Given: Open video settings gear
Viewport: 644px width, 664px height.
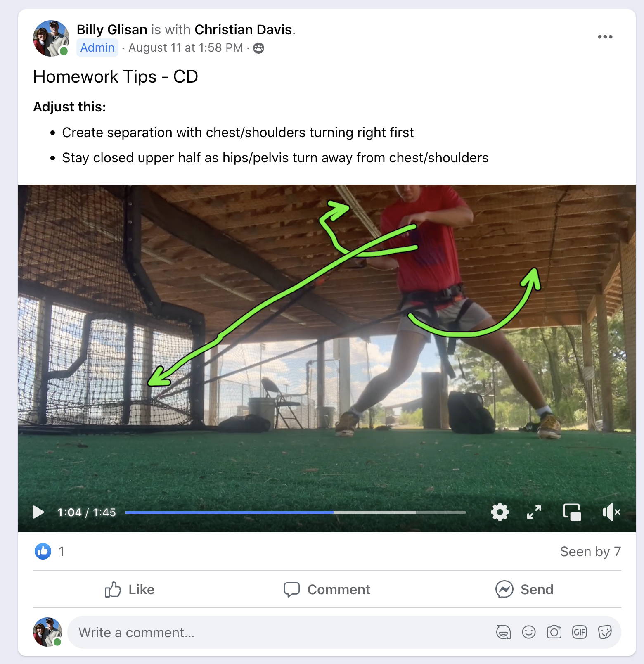Looking at the screenshot, I should tap(500, 512).
